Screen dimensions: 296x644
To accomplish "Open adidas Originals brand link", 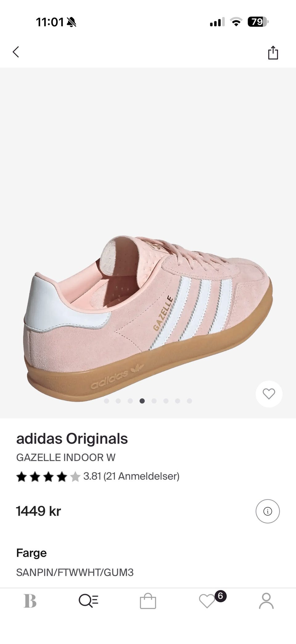I will [72, 439].
